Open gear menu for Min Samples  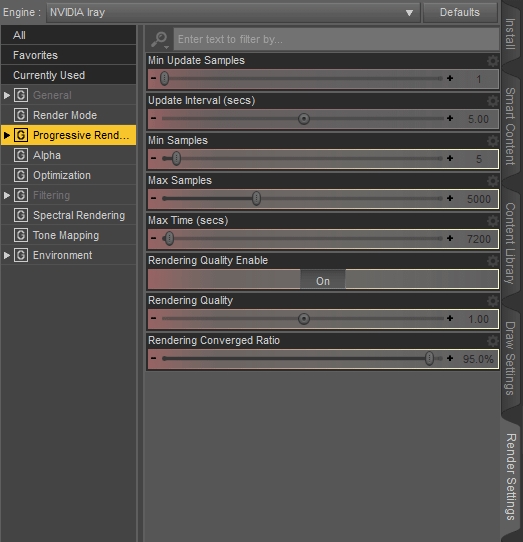493,141
